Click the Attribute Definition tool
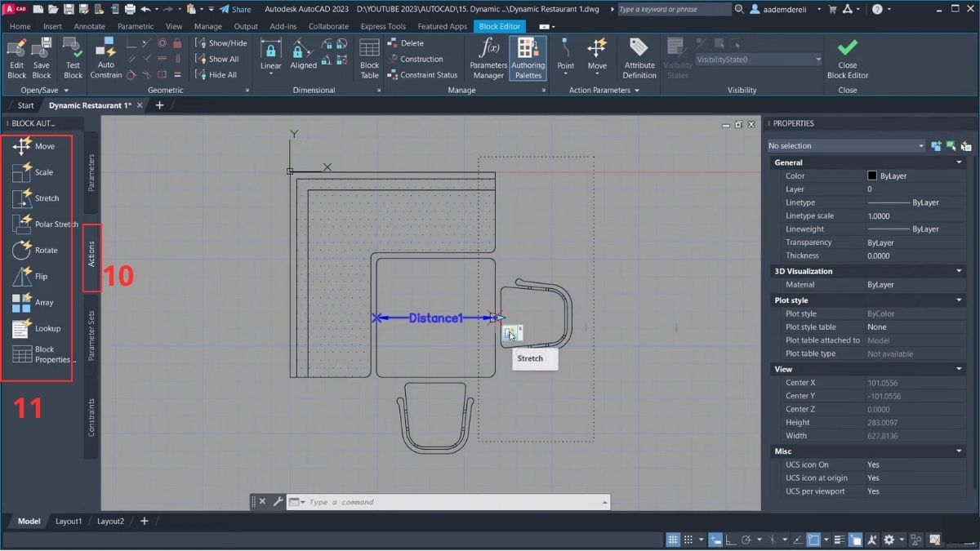Image resolution: width=980 pixels, height=551 pixels. click(639, 57)
